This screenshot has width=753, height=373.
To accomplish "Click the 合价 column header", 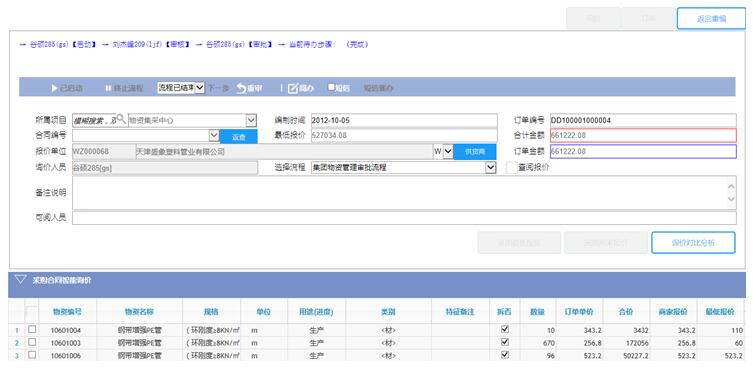I will pos(626,312).
